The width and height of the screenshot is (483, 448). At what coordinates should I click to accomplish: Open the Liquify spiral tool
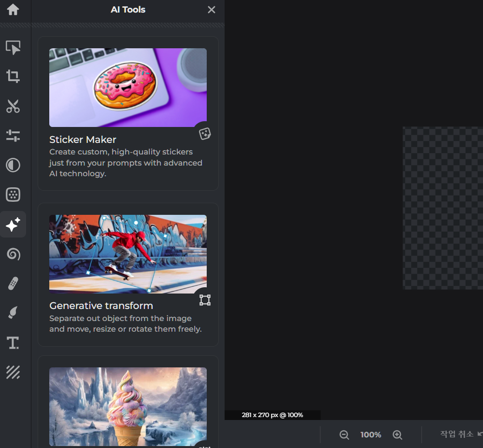13,254
